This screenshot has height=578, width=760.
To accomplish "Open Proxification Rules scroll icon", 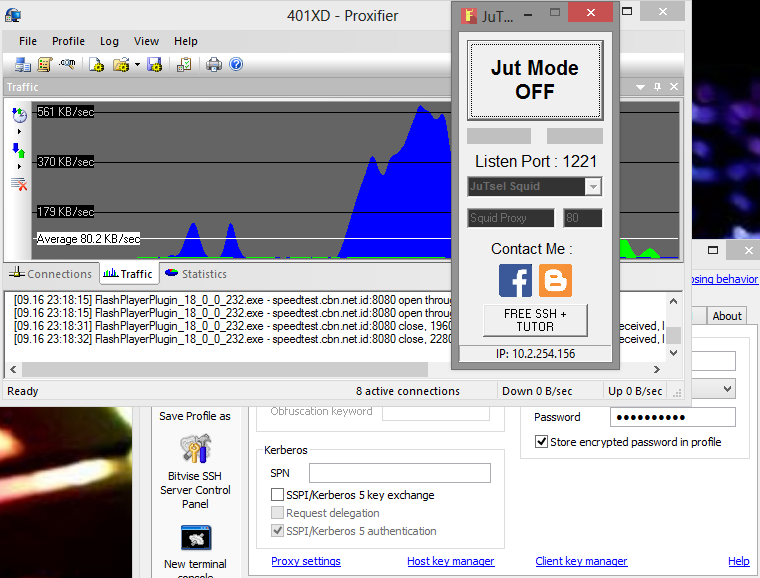I will click(x=45, y=64).
